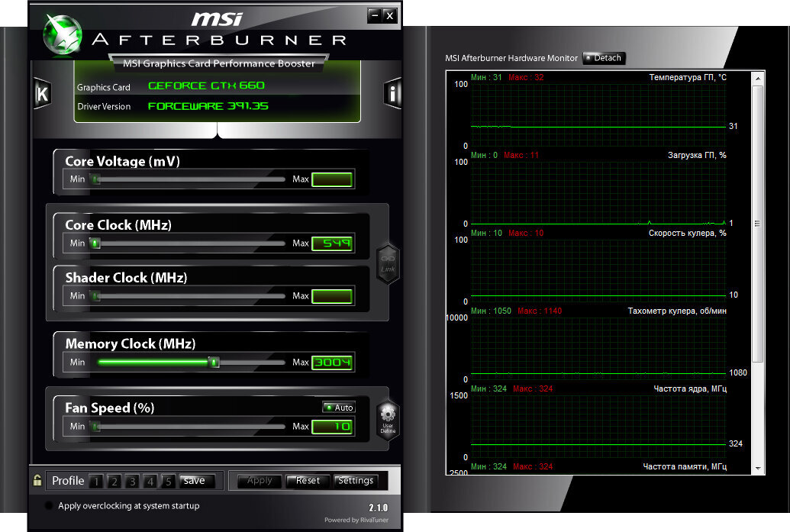790x532 pixels.
Task: Click the Memory Clock slider handle
Action: pyautogui.click(x=214, y=363)
